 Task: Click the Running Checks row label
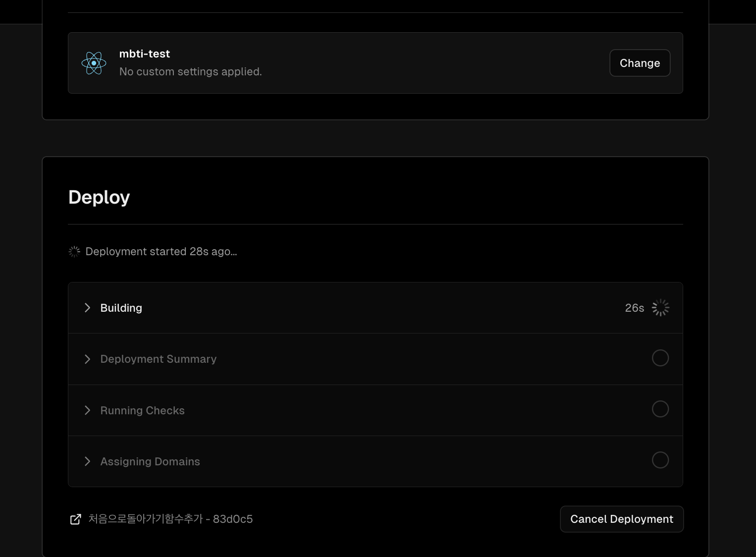[143, 410]
